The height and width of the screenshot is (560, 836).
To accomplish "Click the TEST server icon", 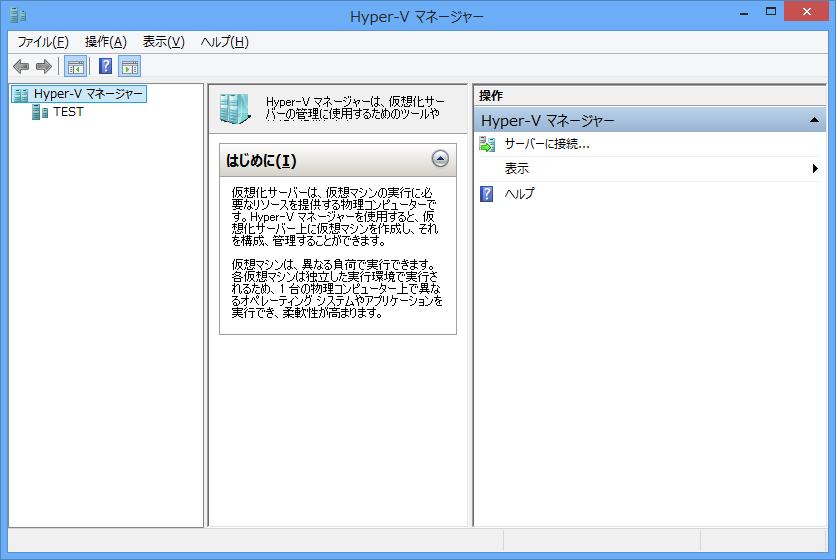I will [x=39, y=112].
